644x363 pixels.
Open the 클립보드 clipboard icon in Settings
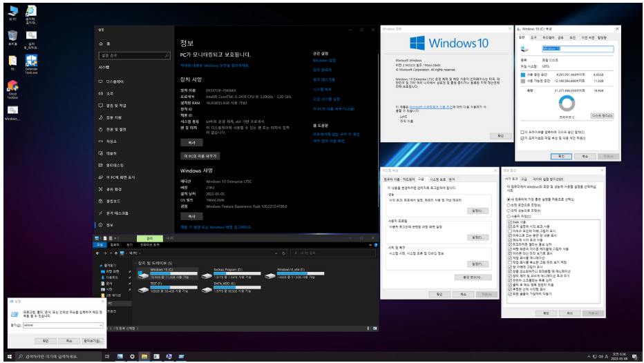[x=101, y=201]
